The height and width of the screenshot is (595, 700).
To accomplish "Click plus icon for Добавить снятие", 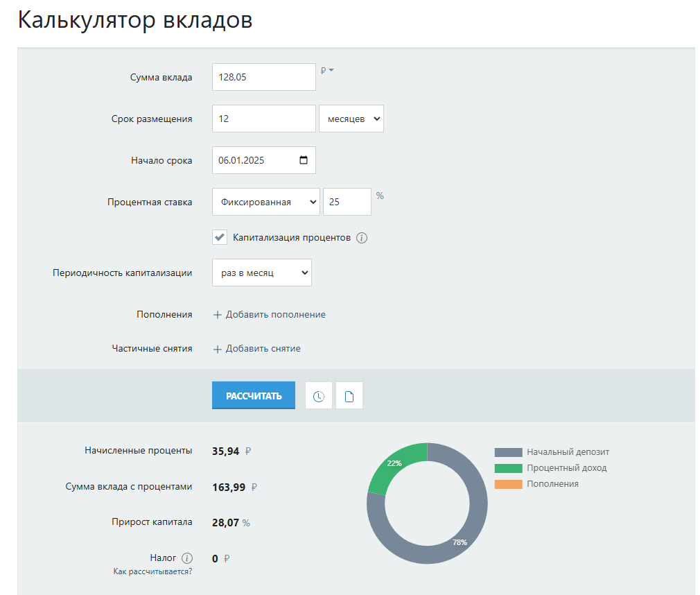I will click(x=218, y=349).
